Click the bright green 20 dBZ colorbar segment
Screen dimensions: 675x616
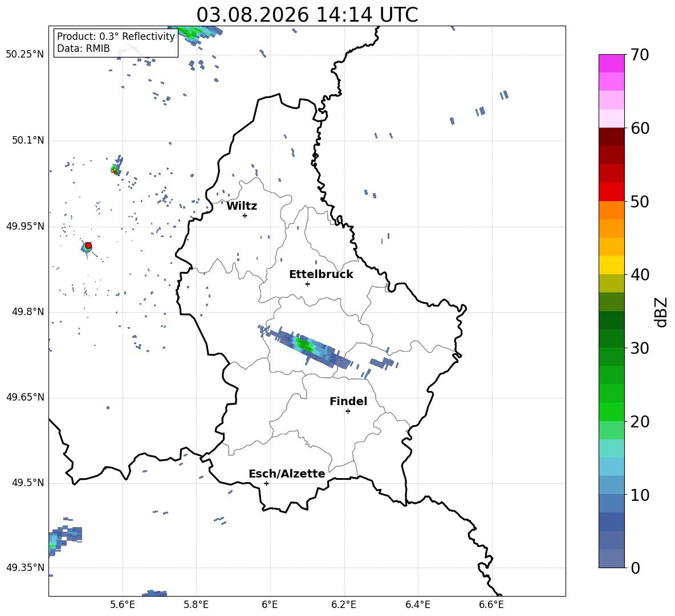(611, 411)
